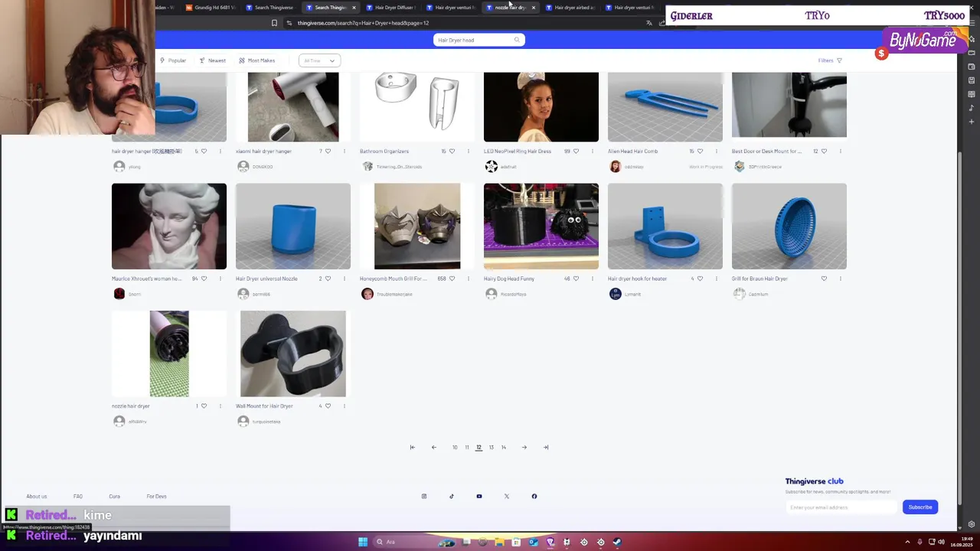Expand the Filters panel
This screenshot has width=980, height=551.
(830, 60)
